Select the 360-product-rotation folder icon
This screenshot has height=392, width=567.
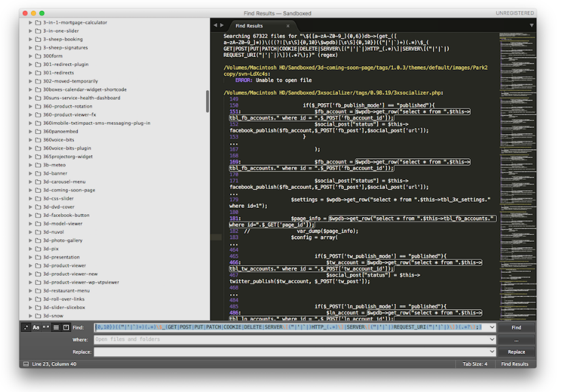pos(38,106)
